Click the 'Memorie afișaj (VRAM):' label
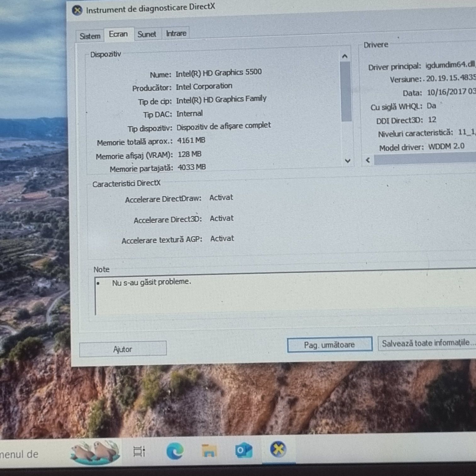This screenshot has height=476, width=476. (x=134, y=156)
